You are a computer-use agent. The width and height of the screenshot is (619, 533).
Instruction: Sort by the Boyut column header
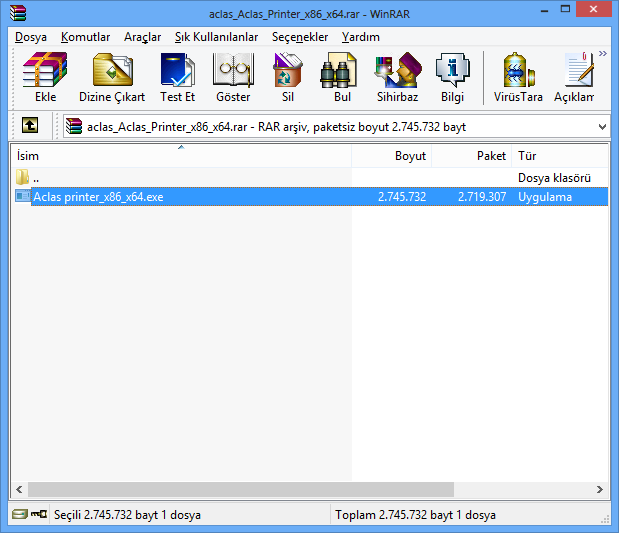coord(392,156)
